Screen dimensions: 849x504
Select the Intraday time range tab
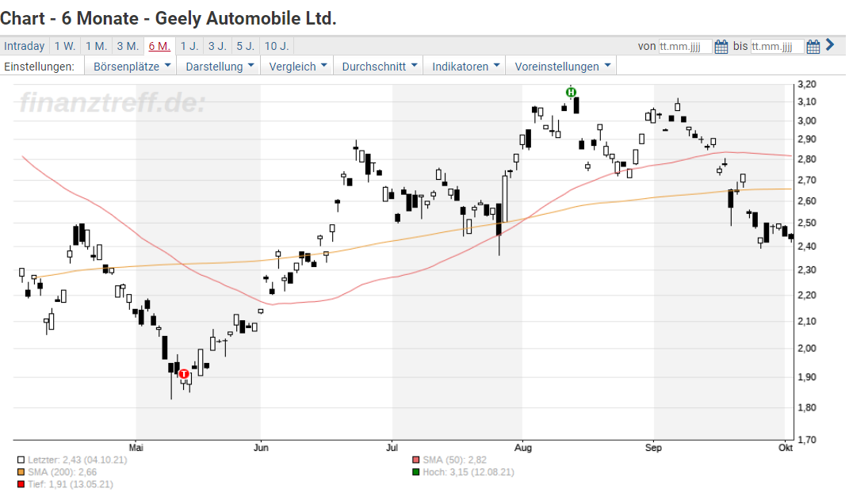(x=25, y=46)
